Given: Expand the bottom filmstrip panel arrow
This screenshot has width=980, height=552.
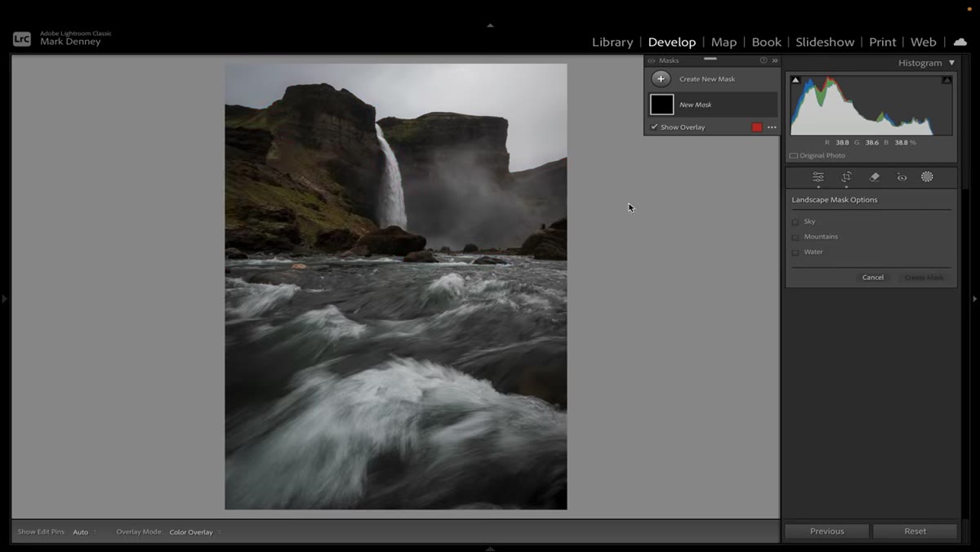Looking at the screenshot, I should (490, 548).
